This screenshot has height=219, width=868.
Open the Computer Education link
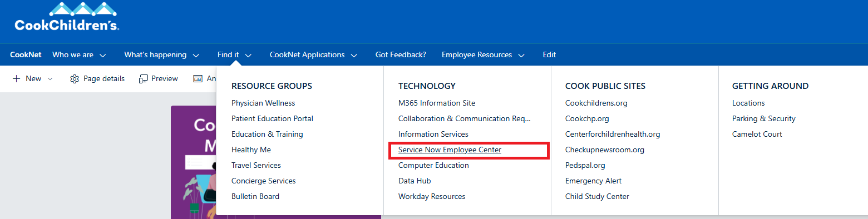tap(433, 165)
